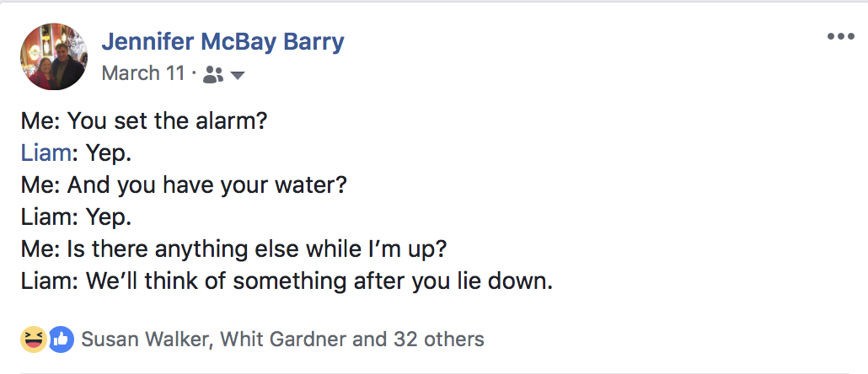Click the friends audience icon beside the date
This screenshot has width=868, height=374.
[213, 75]
